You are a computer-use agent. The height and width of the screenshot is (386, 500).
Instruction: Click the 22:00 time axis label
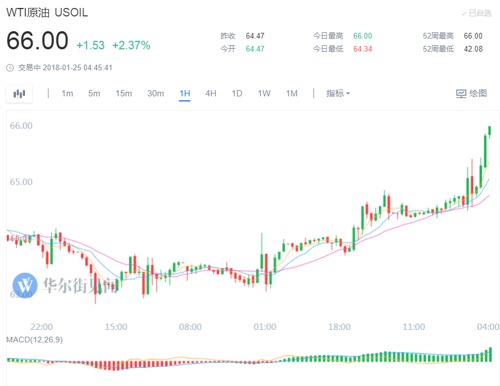[x=41, y=327]
